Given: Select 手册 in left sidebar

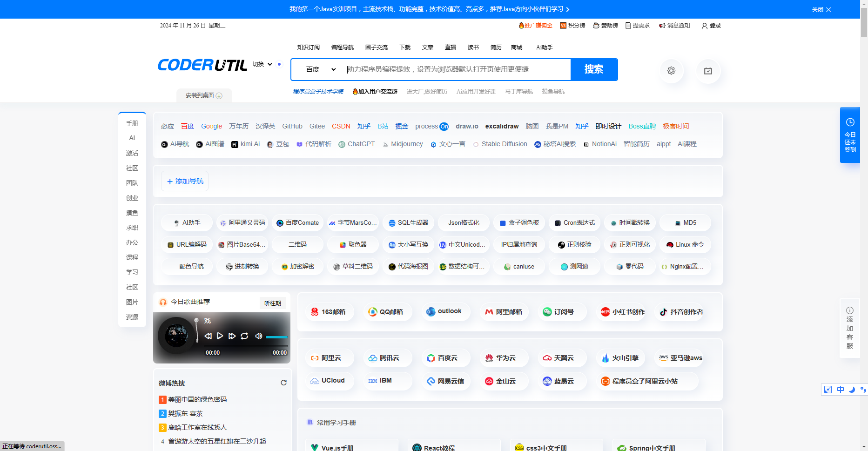Looking at the screenshot, I should tap(132, 123).
